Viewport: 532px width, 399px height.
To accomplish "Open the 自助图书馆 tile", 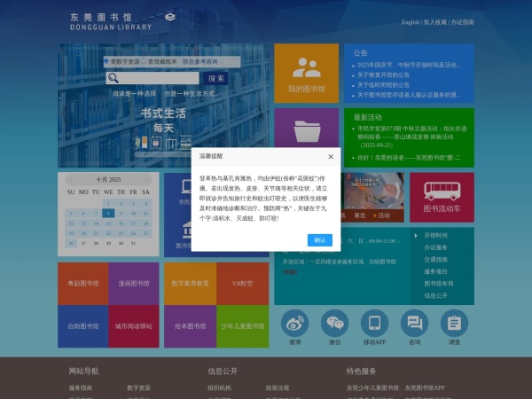I will tap(83, 326).
